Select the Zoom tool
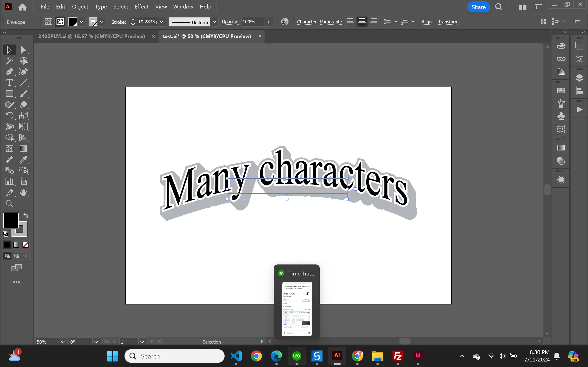 tap(9, 204)
